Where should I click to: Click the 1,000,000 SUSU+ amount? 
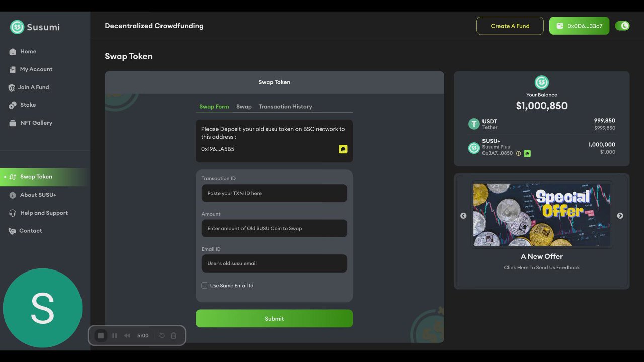pyautogui.click(x=602, y=145)
